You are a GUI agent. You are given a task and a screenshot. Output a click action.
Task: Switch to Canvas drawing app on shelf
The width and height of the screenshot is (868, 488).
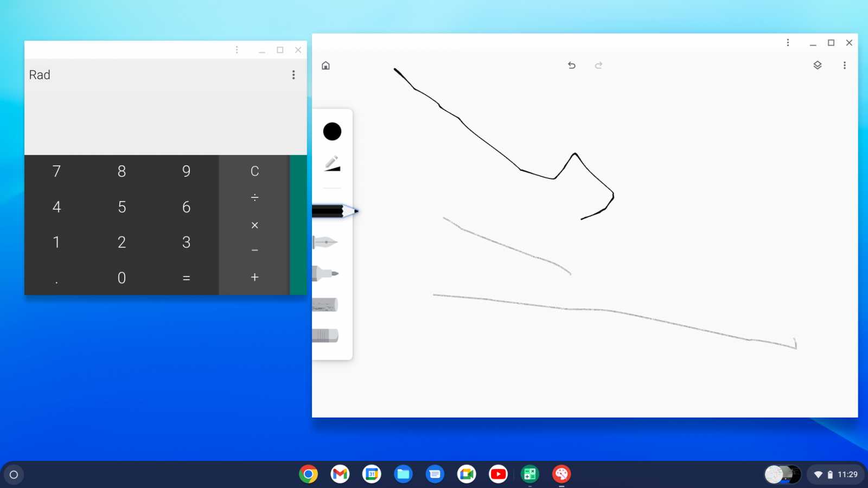click(561, 474)
